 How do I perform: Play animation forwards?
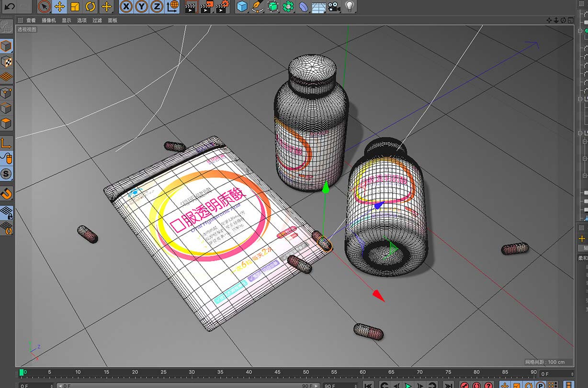pyautogui.click(x=408, y=384)
